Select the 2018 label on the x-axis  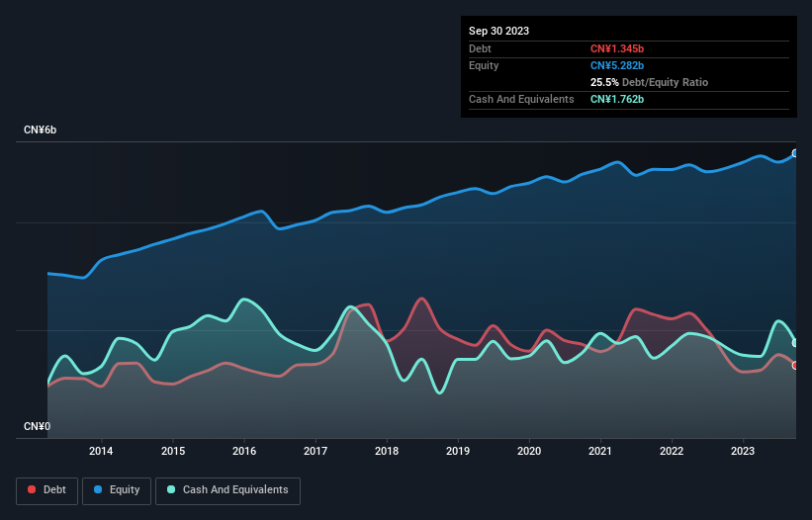click(387, 452)
